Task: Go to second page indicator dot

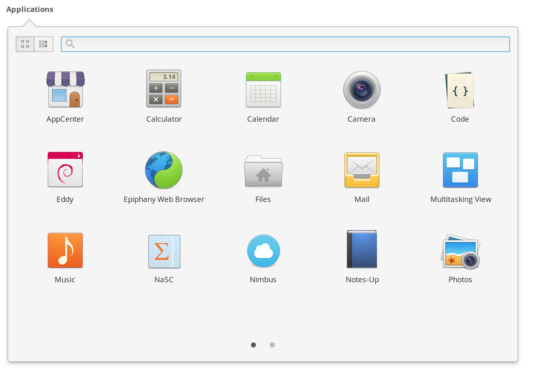Action: [272, 345]
